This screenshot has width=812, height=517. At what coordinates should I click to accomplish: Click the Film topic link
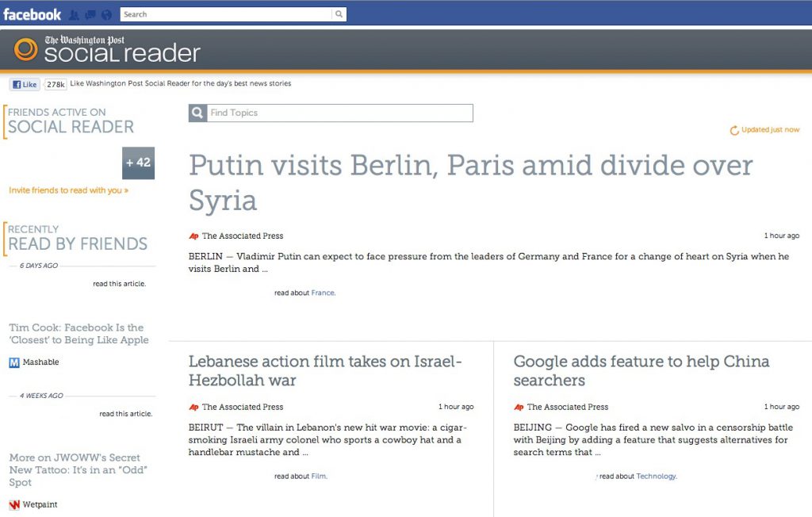319,476
